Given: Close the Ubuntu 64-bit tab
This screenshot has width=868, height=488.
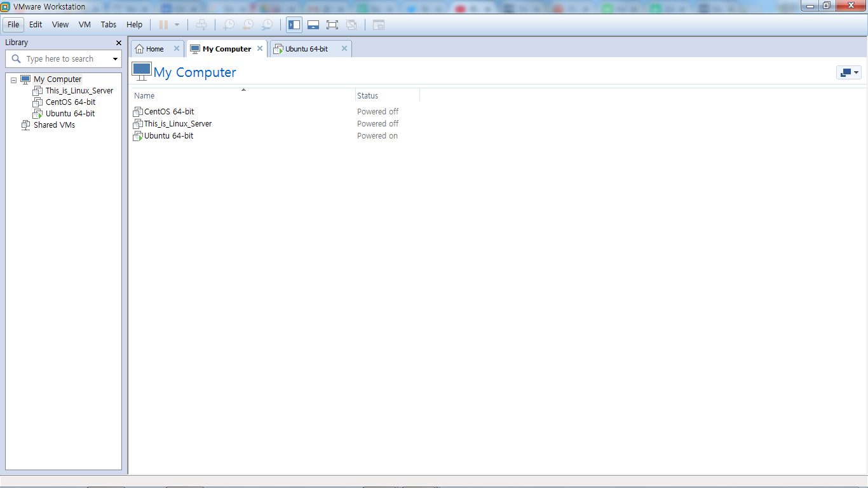Looking at the screenshot, I should coord(344,49).
